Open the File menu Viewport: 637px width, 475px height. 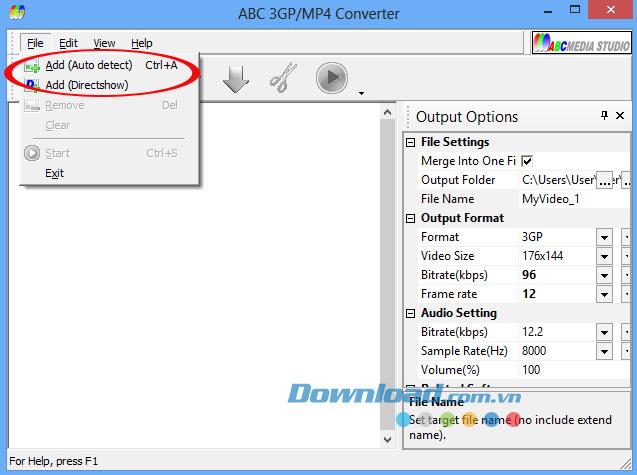(35, 43)
